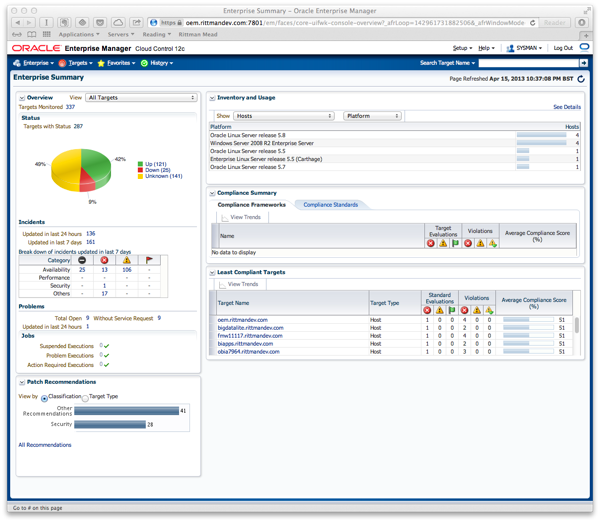Click Warning triangle icon in incidents table
600x522 pixels.
(127, 260)
